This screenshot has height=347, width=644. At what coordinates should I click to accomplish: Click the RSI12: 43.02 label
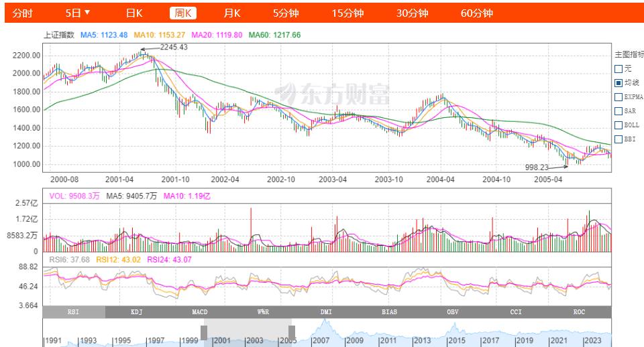coord(118,260)
